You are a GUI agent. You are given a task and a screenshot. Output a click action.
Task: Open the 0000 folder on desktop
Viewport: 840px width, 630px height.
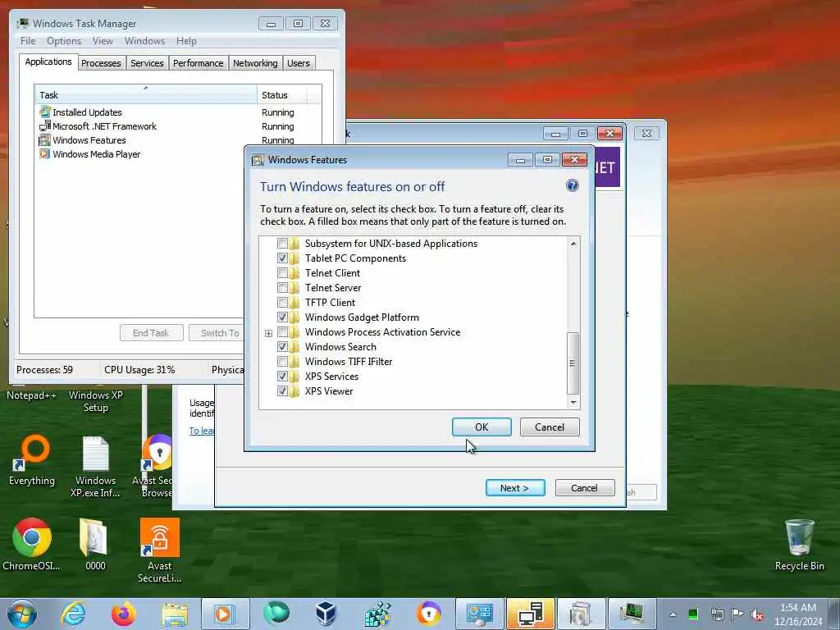coord(95,545)
